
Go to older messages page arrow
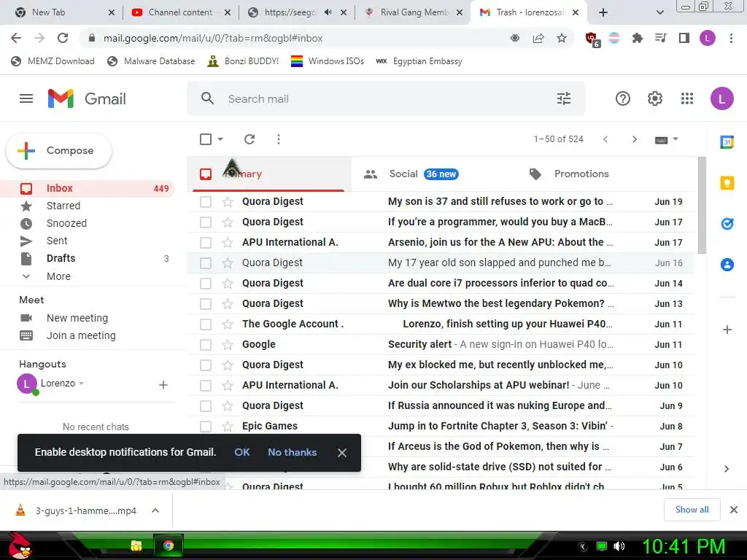click(634, 139)
